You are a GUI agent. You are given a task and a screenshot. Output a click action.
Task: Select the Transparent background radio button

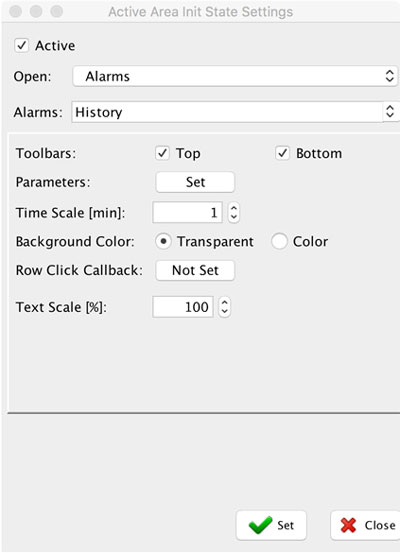pos(163,242)
